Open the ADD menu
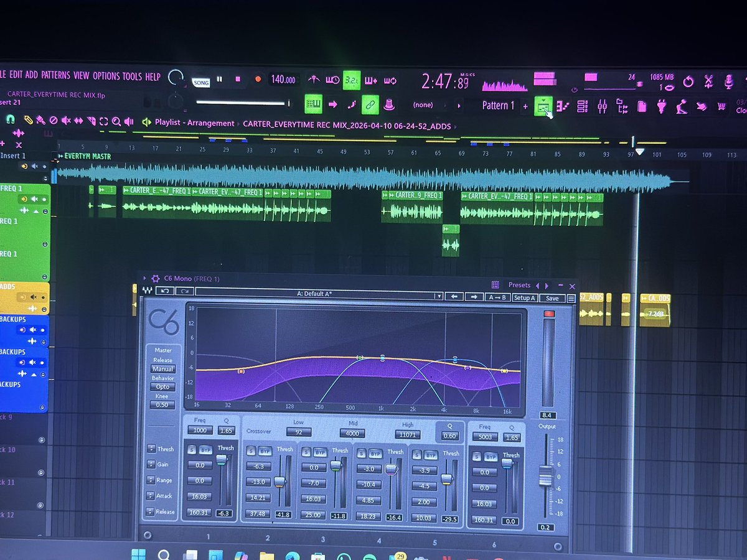 click(31, 75)
